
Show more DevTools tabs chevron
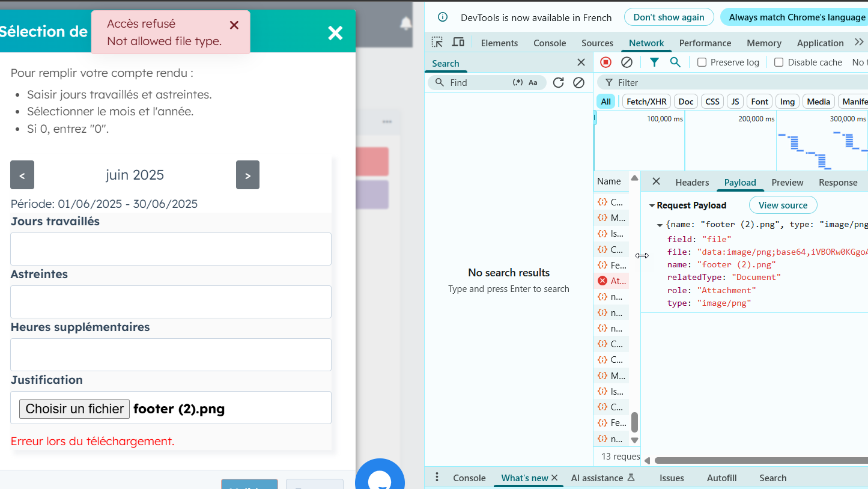point(858,42)
